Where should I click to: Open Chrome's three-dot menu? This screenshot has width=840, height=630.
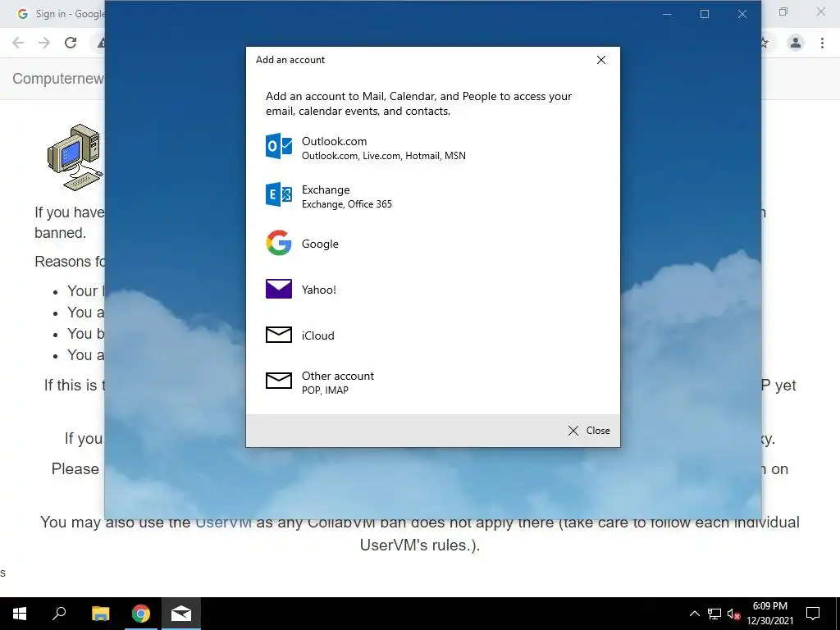822,43
